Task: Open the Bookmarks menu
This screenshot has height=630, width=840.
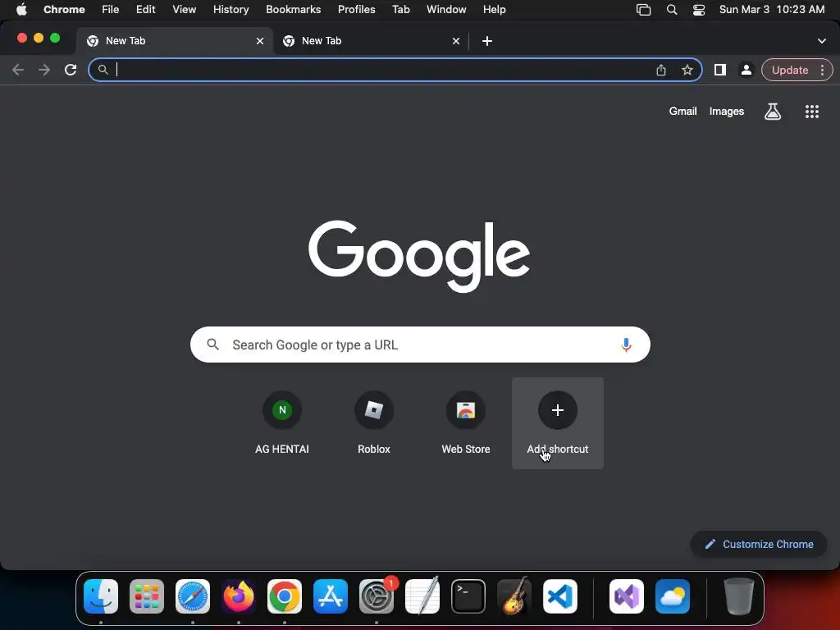Action: [x=294, y=10]
